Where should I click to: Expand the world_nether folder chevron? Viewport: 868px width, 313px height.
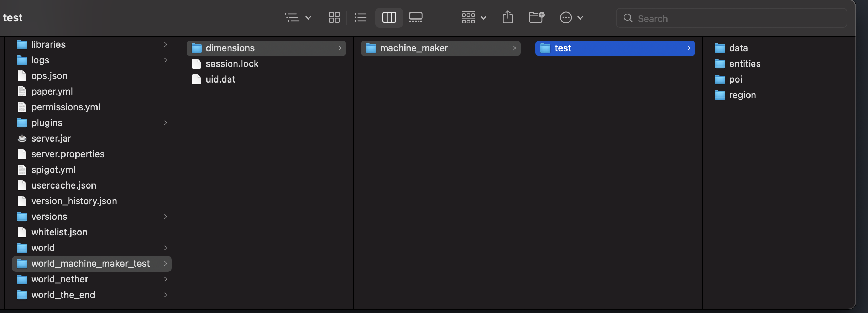pos(166,279)
